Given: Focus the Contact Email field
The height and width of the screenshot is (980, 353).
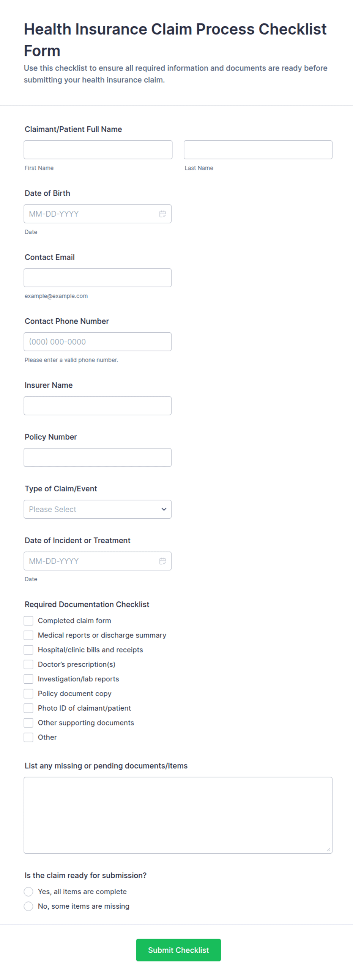Looking at the screenshot, I should (x=98, y=277).
